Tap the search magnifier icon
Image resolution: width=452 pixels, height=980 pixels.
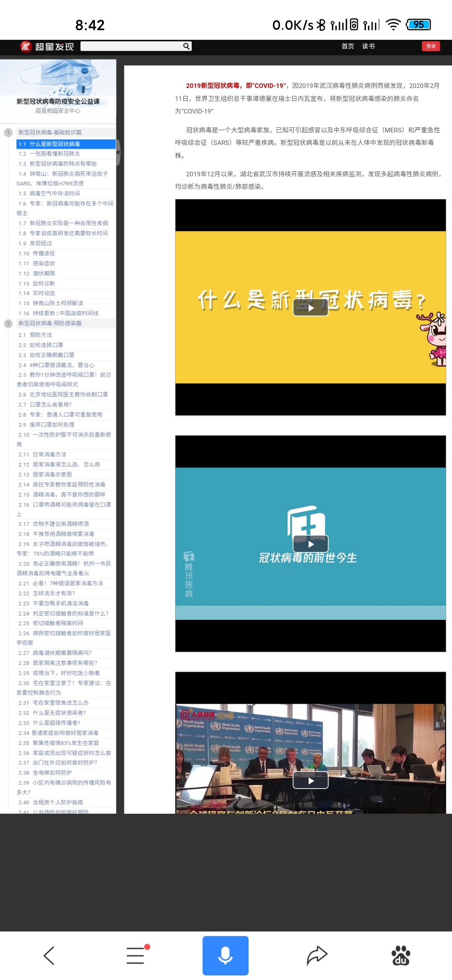[x=186, y=46]
